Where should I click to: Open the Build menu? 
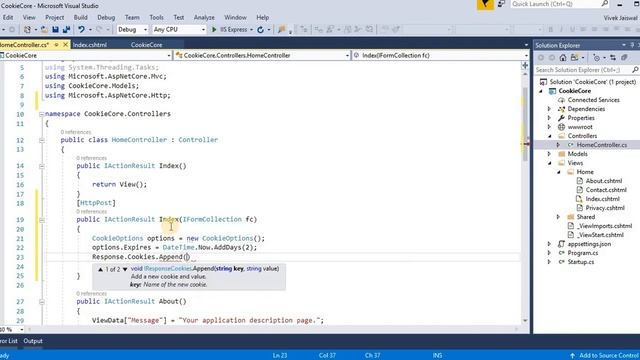[x=80, y=17]
